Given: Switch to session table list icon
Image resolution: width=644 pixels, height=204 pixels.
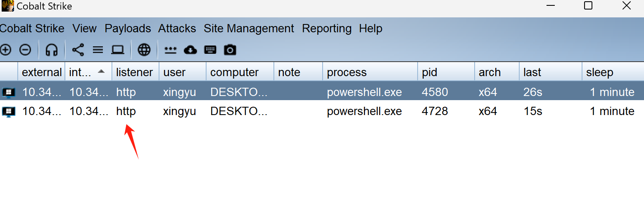Looking at the screenshot, I should point(98,50).
